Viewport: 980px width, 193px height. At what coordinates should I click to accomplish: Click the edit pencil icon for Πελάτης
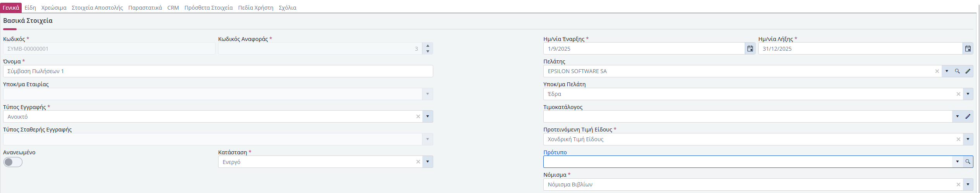[968, 71]
